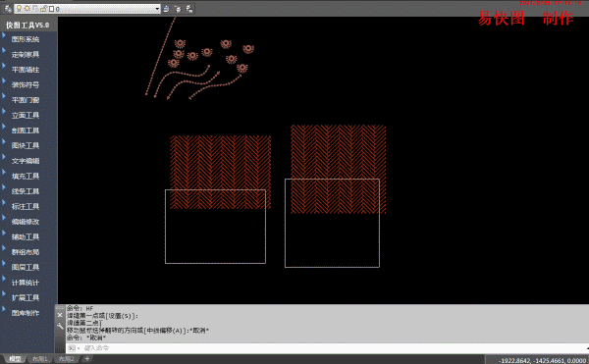Expand the 填充工具 sidebar category

click(x=26, y=176)
